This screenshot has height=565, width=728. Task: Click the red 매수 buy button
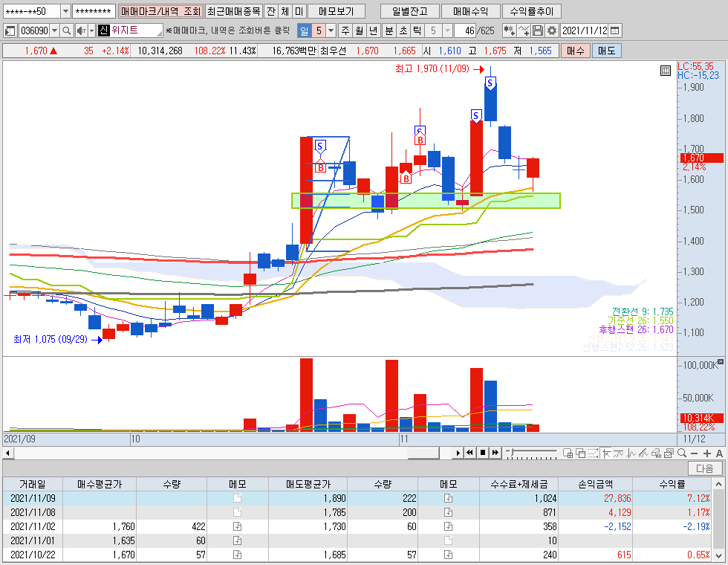coord(575,51)
